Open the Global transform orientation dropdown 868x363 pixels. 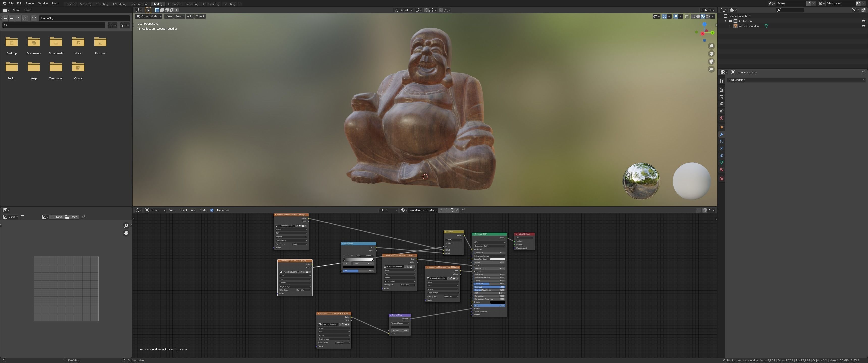click(x=403, y=10)
